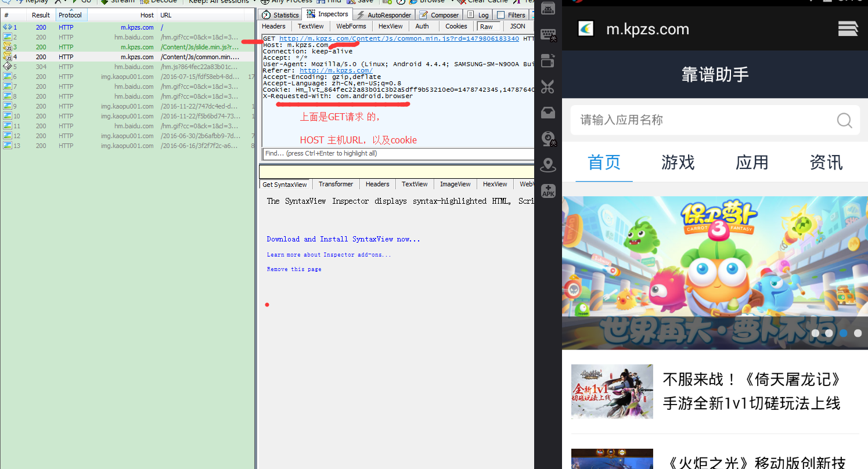
Task: Sort sessions by the Protocol column header
Action: (x=70, y=15)
